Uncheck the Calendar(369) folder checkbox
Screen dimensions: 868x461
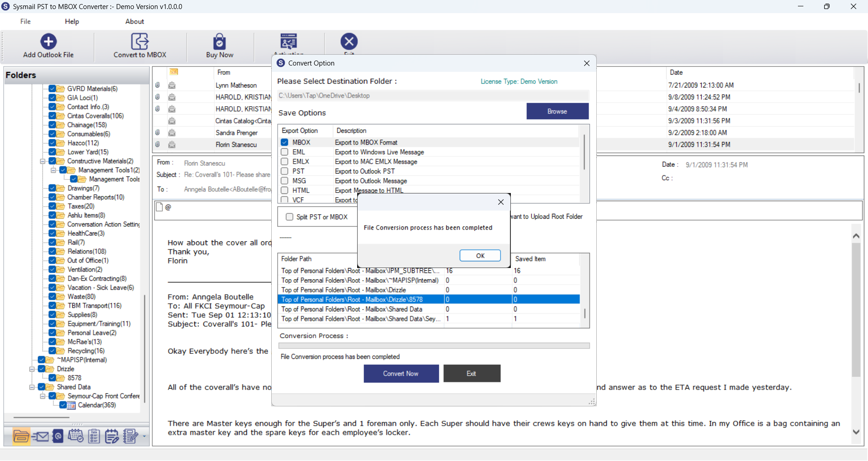[x=63, y=405]
